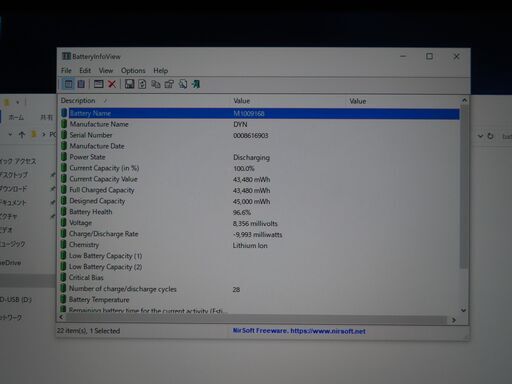This screenshot has width=512, height=384.
Task: Refresh the battery data via toolbar icon
Action: pyautogui.click(x=142, y=84)
